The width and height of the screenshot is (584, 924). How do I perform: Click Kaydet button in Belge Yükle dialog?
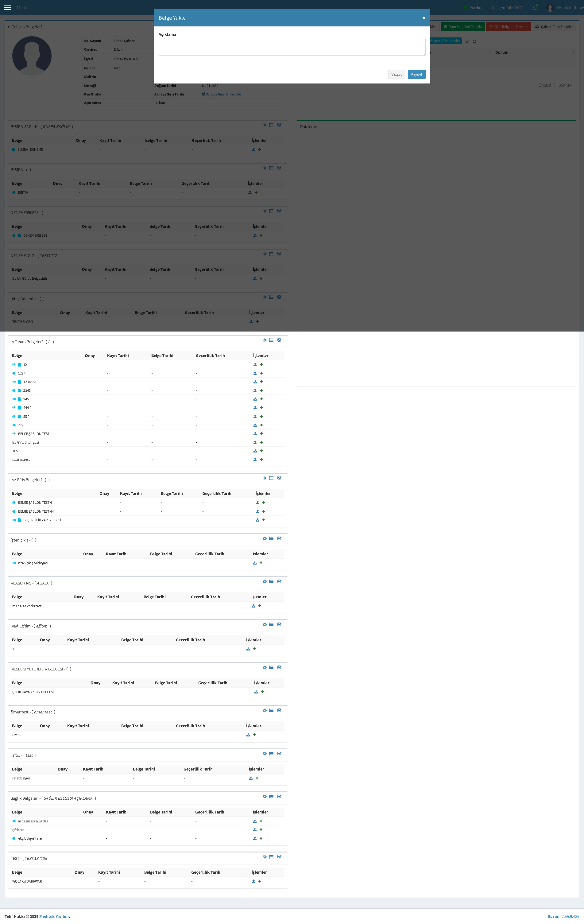tap(417, 74)
